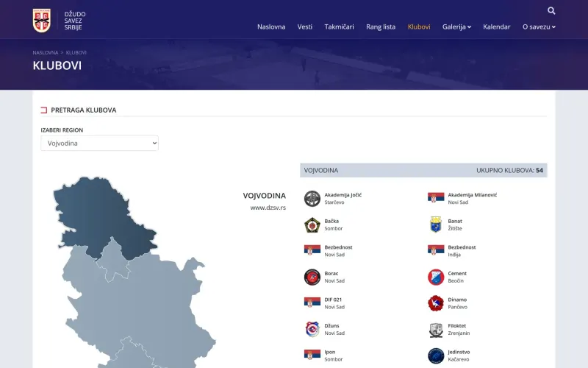Click Cement Beočin club logo
588x368 pixels.
tap(436, 277)
